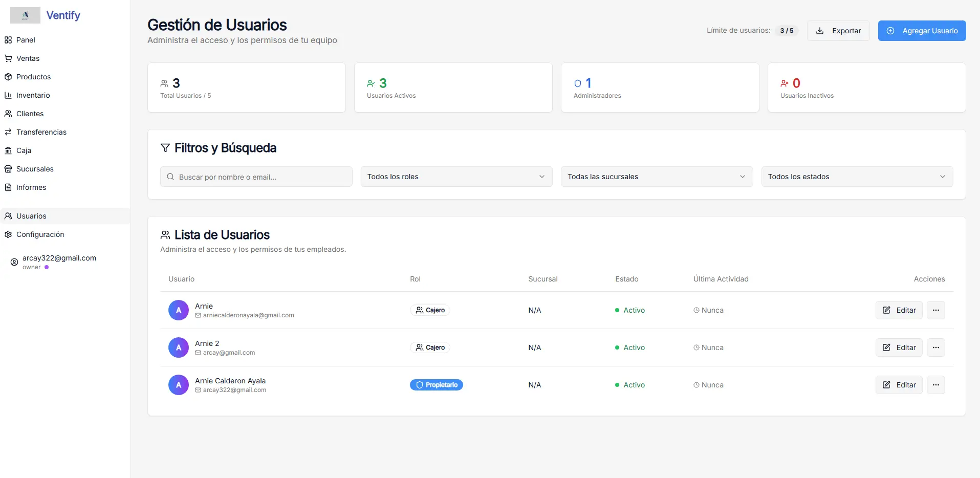Open the three-dot menu for Arnie 2

935,347
